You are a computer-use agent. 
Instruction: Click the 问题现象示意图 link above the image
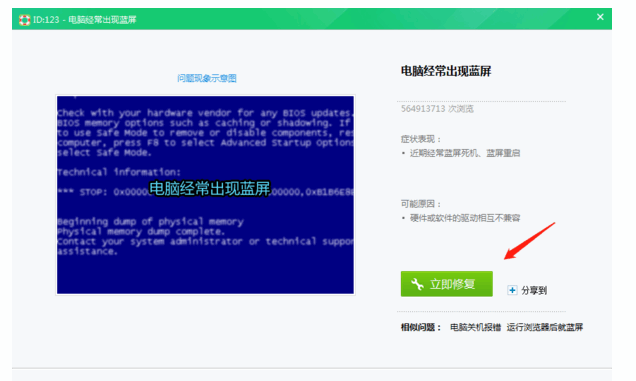point(207,78)
